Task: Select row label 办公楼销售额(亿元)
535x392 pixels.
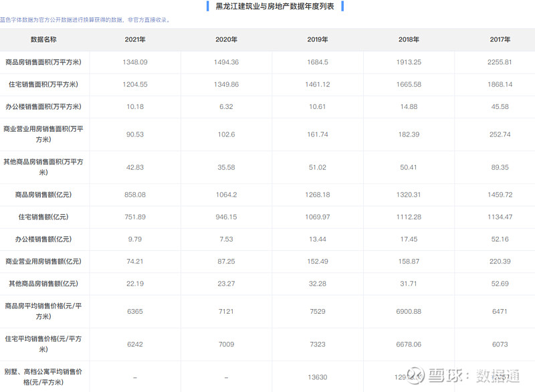Action: tap(43, 239)
